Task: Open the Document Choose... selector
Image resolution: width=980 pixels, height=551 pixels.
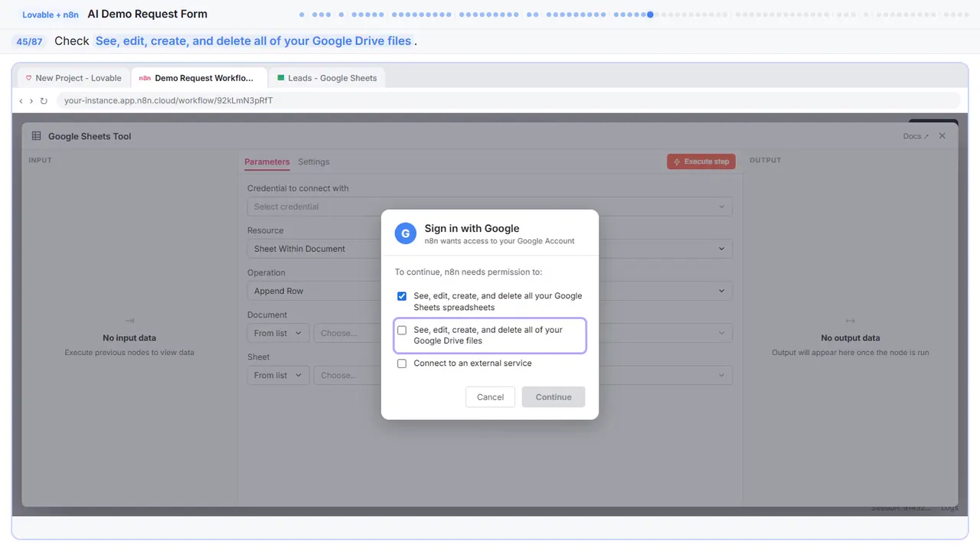Action: [x=523, y=333]
